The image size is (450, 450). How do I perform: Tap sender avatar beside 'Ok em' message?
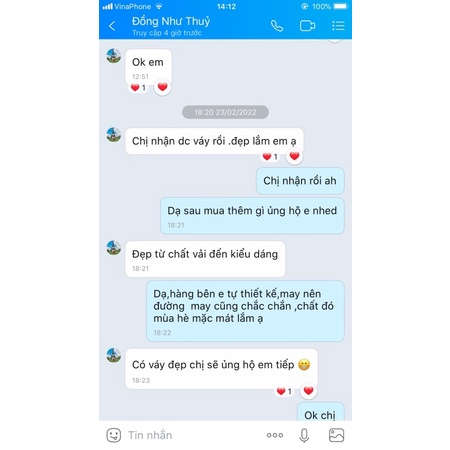point(114,56)
